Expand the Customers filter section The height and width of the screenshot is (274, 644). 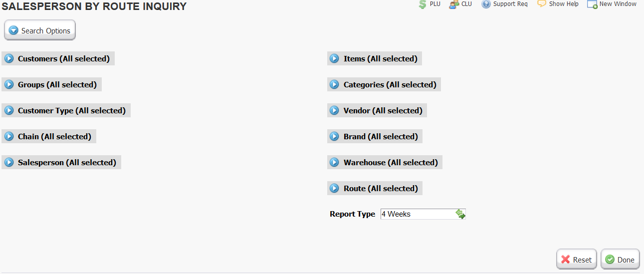58,58
